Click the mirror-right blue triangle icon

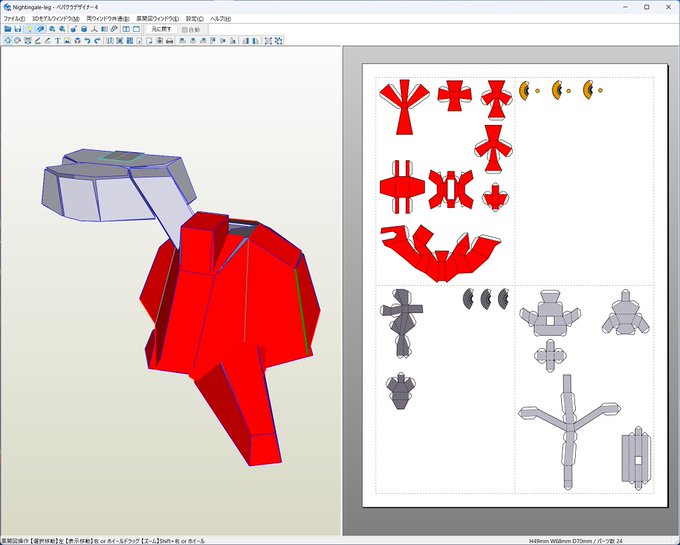tap(256, 41)
